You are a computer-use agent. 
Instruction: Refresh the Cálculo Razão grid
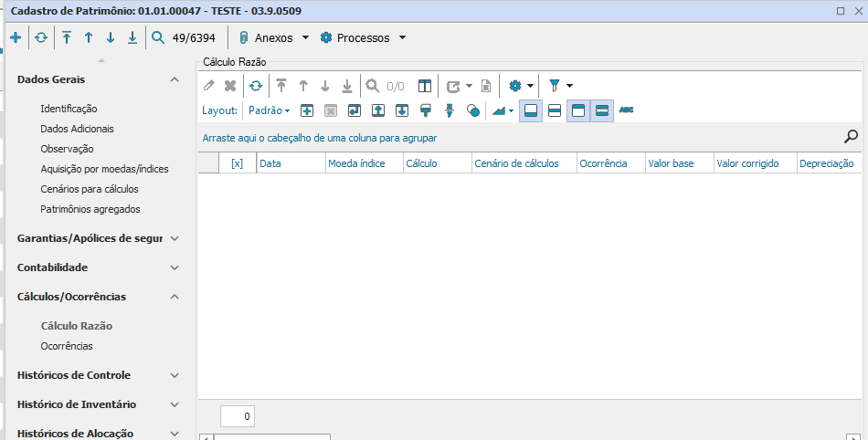(256, 86)
